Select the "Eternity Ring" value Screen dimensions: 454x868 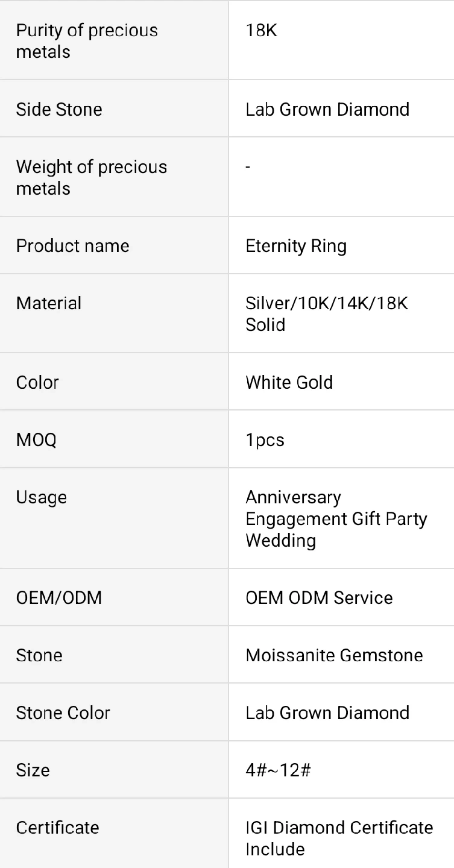(296, 246)
